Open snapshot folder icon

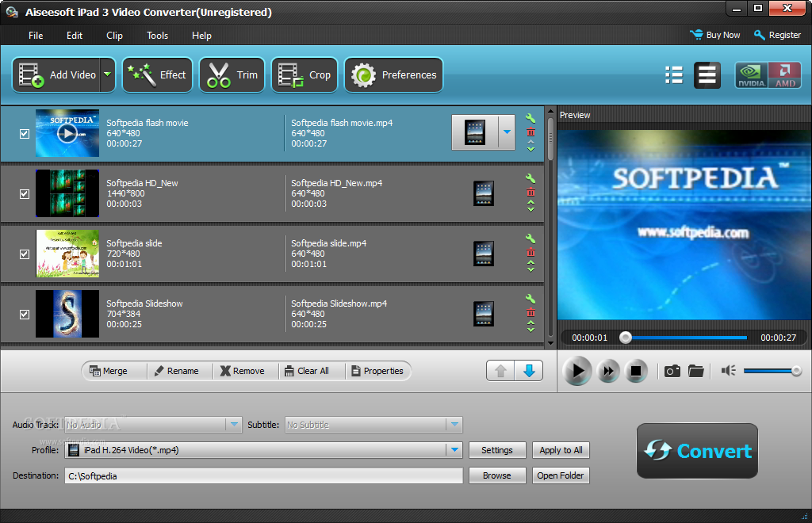696,371
